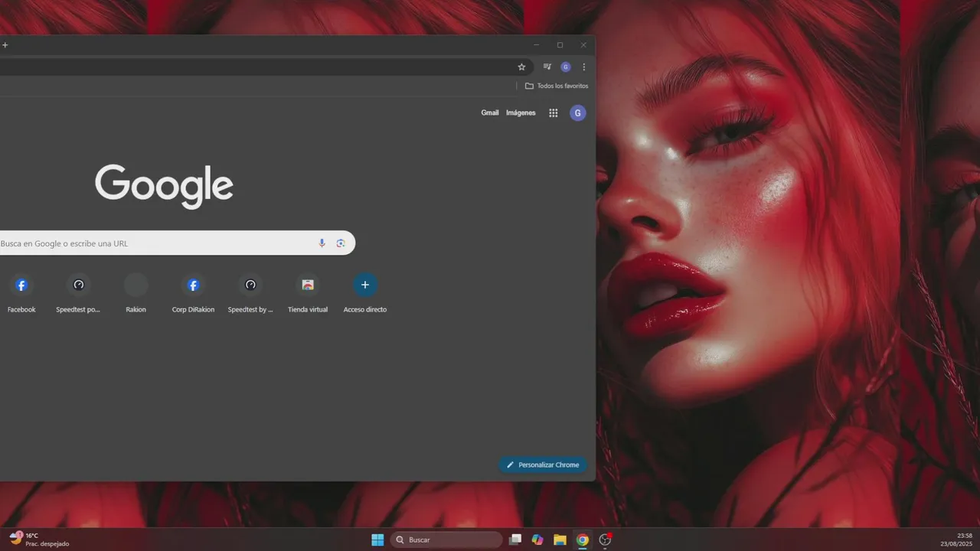Start voice search with the microphone icon
The height and width of the screenshot is (551, 980).
[322, 243]
